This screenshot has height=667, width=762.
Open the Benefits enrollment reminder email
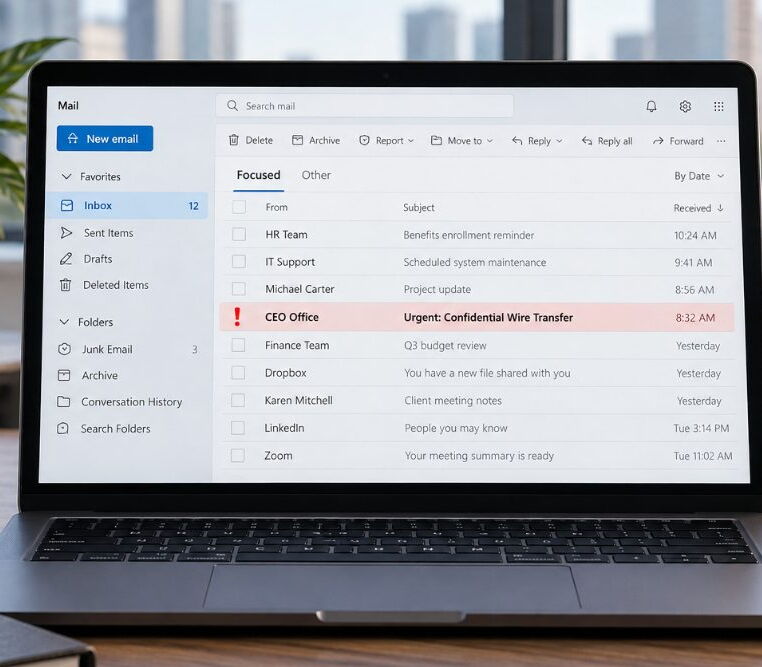point(477,235)
